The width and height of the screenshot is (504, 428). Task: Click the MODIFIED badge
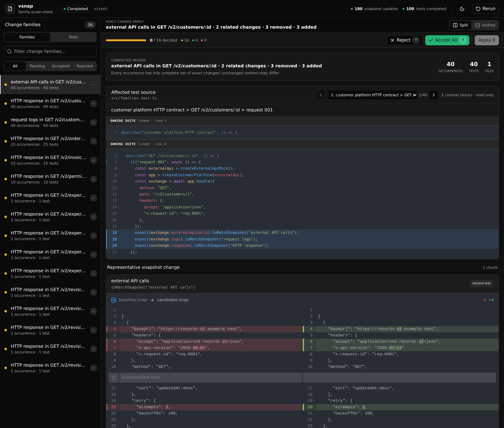[481, 283]
